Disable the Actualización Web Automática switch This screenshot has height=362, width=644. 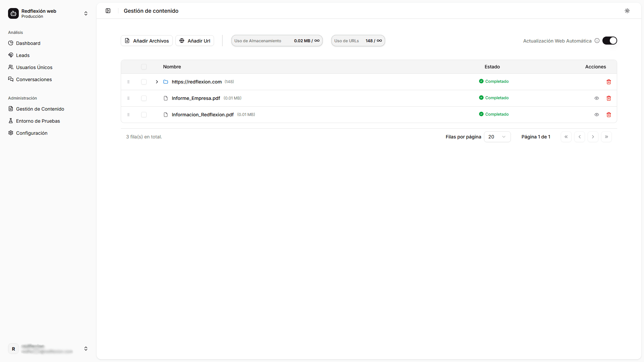[x=609, y=41]
